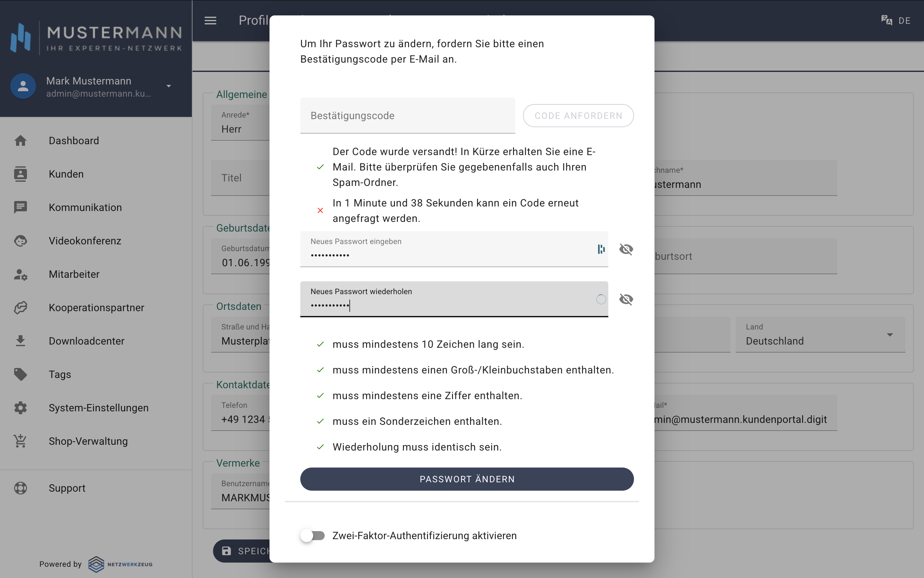Click the Tags label icon
Screen dimensions: 924x578
[x=21, y=374]
